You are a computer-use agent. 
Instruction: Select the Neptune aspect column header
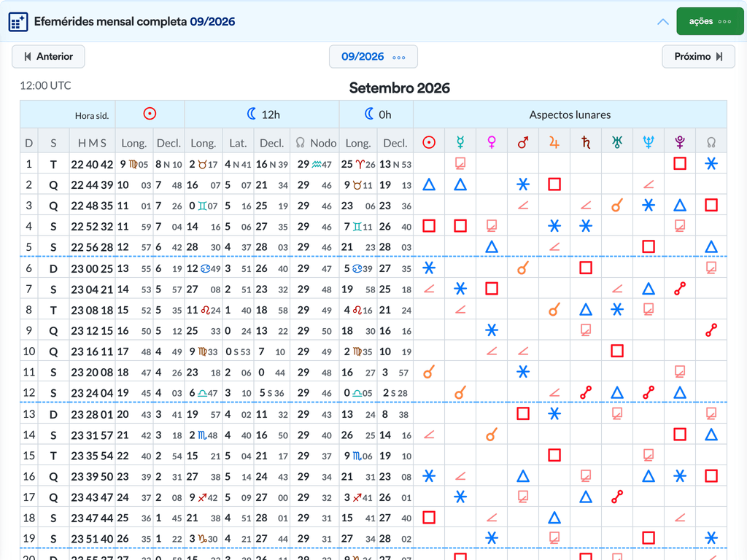tap(649, 142)
